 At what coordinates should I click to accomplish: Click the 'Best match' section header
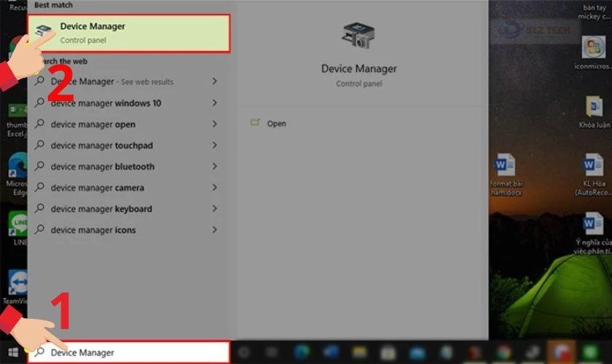click(53, 5)
